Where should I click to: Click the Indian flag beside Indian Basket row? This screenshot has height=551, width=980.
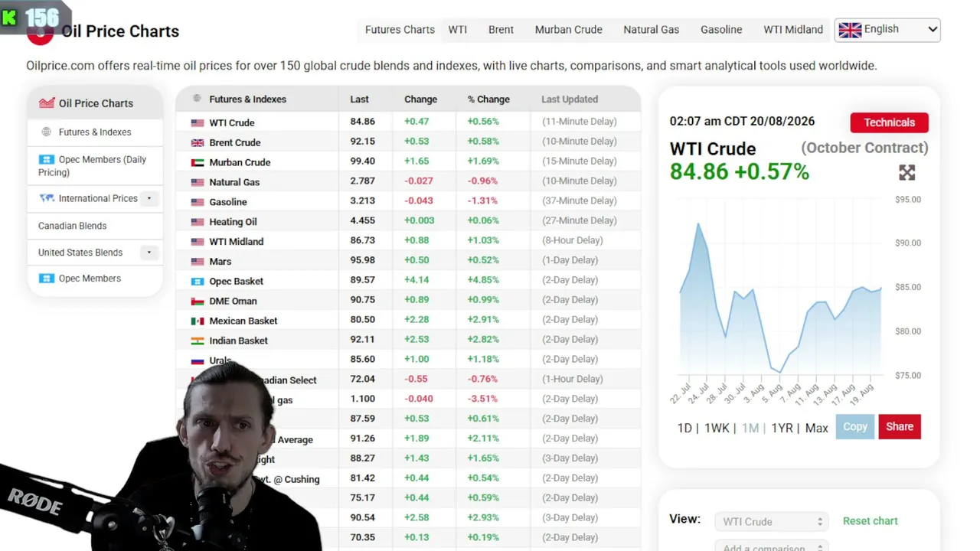(x=198, y=341)
